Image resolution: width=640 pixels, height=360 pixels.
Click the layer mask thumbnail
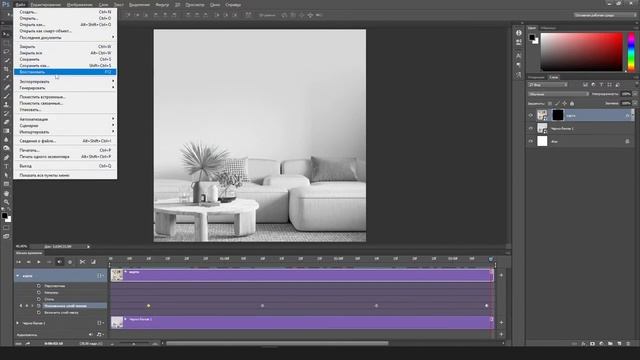point(558,115)
